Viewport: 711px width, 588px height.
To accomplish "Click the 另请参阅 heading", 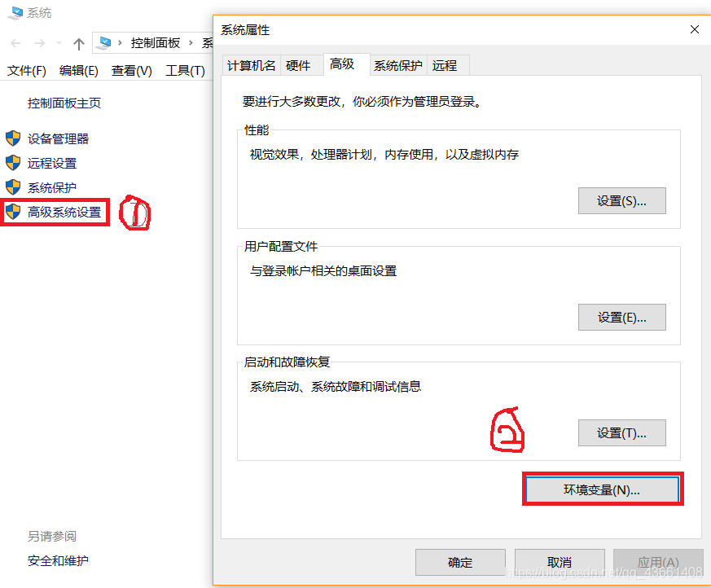I will [x=52, y=537].
